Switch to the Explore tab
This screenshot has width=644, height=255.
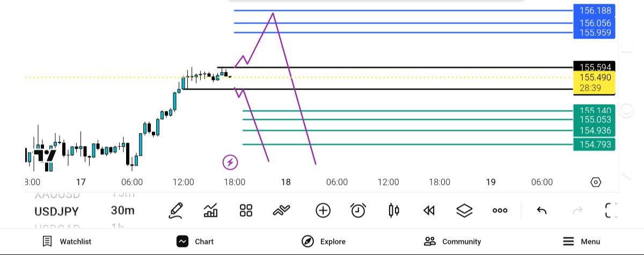tap(324, 242)
